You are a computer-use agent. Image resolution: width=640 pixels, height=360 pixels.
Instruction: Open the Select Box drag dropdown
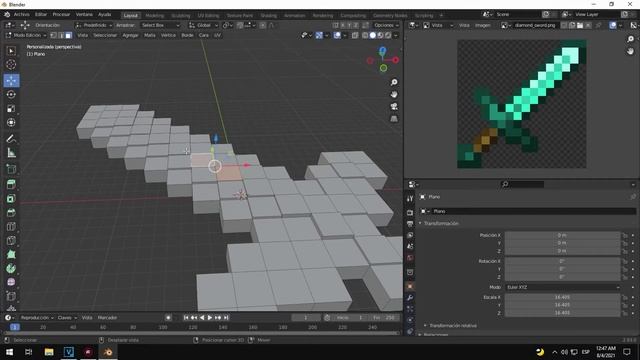click(x=160, y=25)
